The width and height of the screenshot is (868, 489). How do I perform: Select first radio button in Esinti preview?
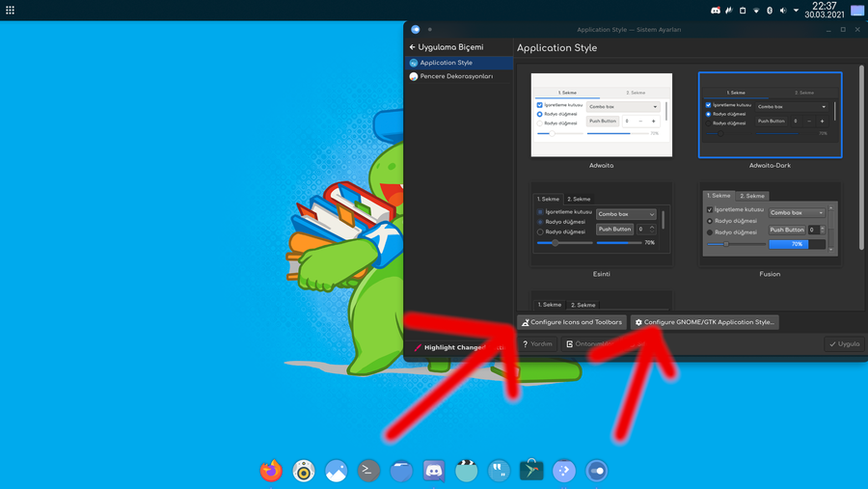[540, 212]
